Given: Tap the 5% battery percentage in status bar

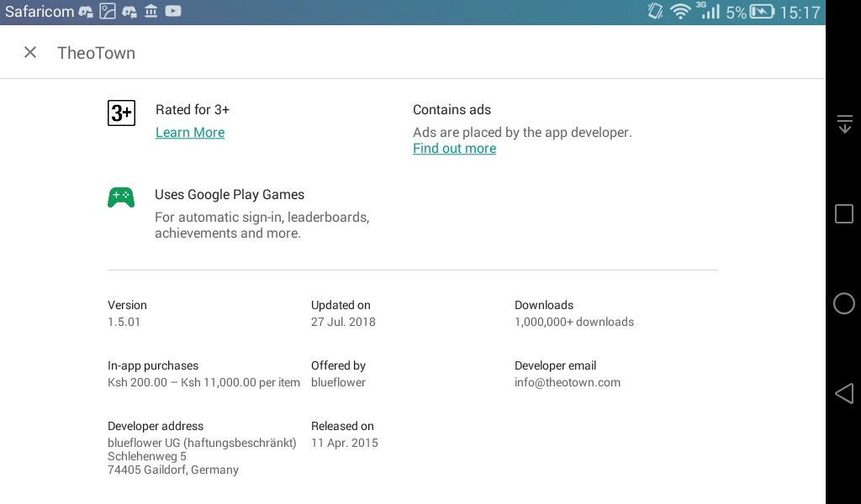Looking at the screenshot, I should (x=737, y=12).
